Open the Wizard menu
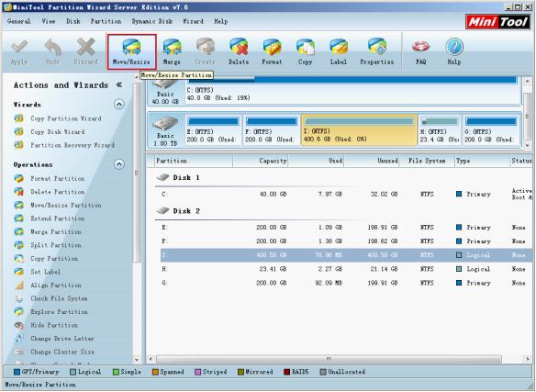This screenshot has height=392, width=536. point(193,21)
